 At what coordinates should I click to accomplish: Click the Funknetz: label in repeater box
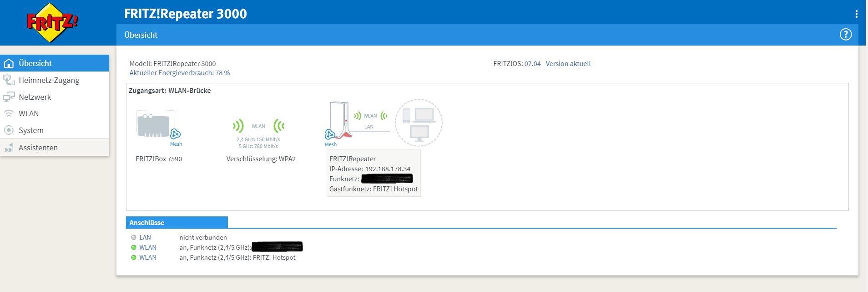pos(344,179)
